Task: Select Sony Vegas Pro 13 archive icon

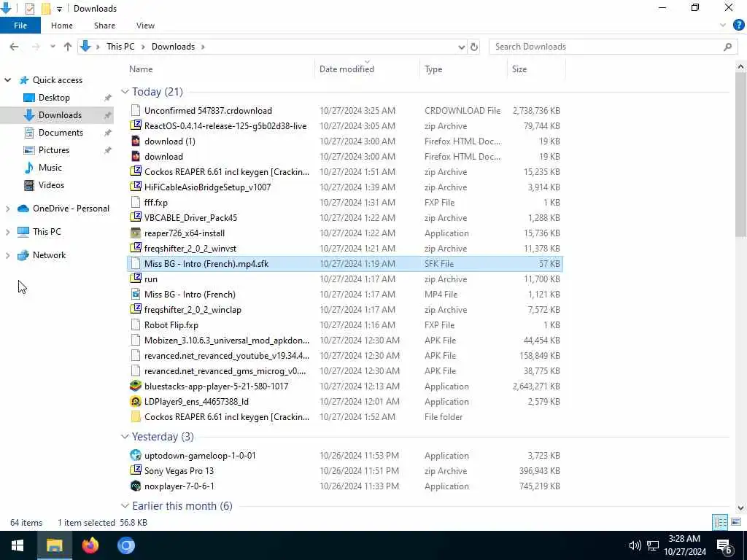Action: (x=136, y=470)
